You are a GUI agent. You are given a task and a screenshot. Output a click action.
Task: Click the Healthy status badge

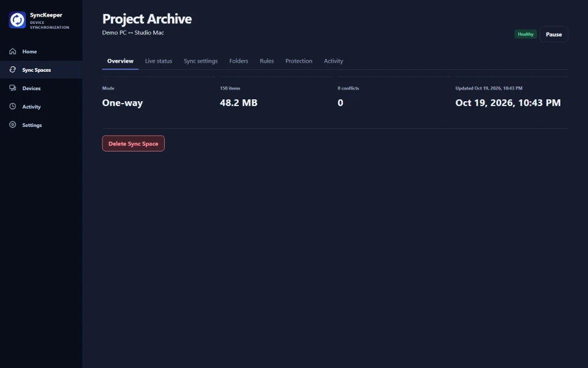click(x=526, y=34)
